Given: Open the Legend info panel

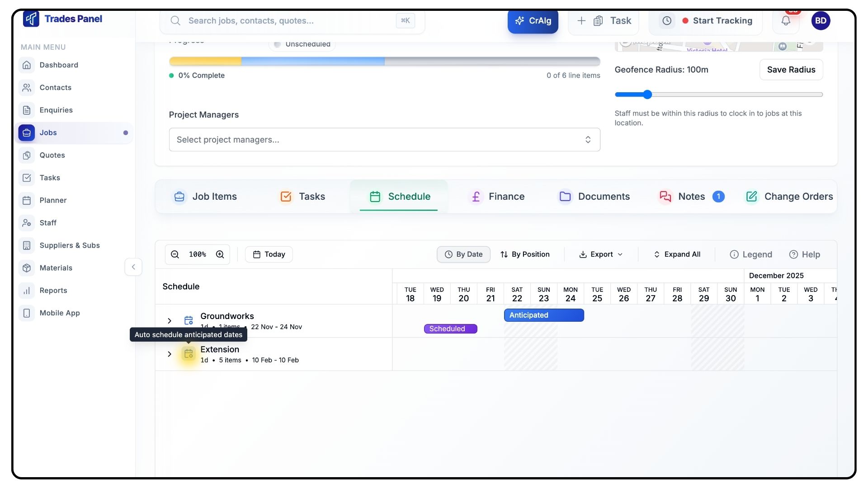Looking at the screenshot, I should coord(751,254).
